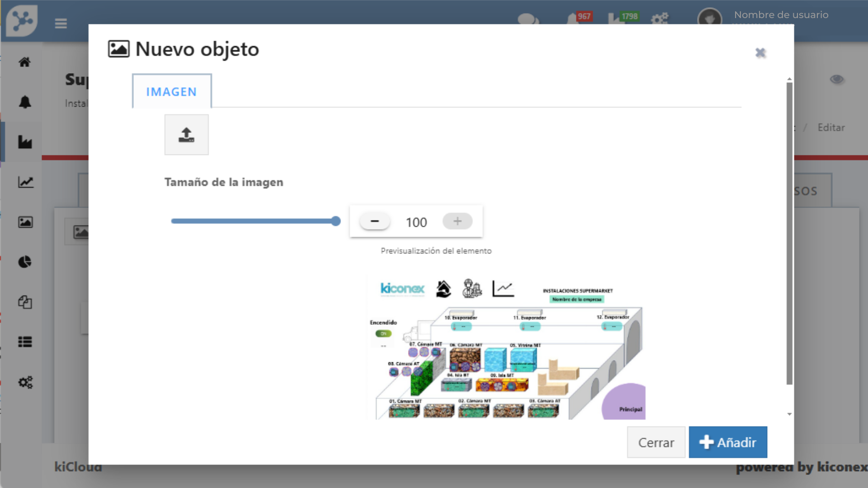
Task: Open the gears configuration sidebar icon
Action: [25, 382]
